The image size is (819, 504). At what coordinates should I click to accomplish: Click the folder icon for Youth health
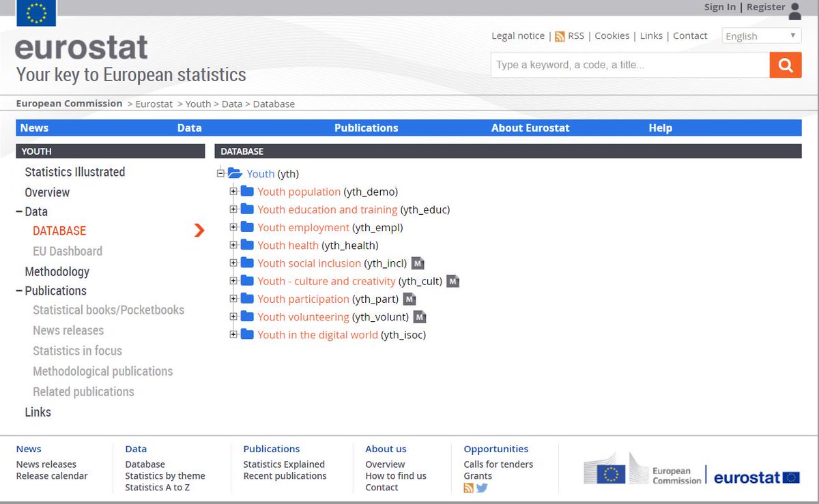[247, 245]
